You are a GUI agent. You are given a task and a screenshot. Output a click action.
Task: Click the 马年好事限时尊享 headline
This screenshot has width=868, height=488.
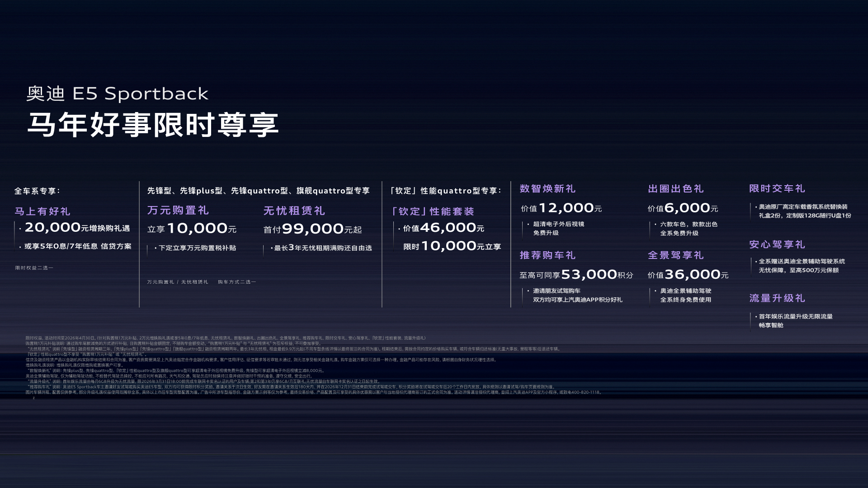pyautogui.click(x=153, y=125)
